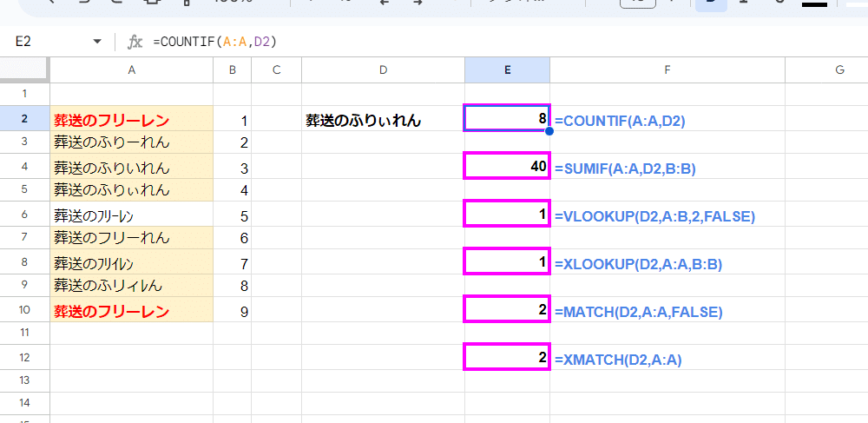The image size is (868, 423).
Task: Click MATCH result cell in row 10
Action: [x=507, y=309]
